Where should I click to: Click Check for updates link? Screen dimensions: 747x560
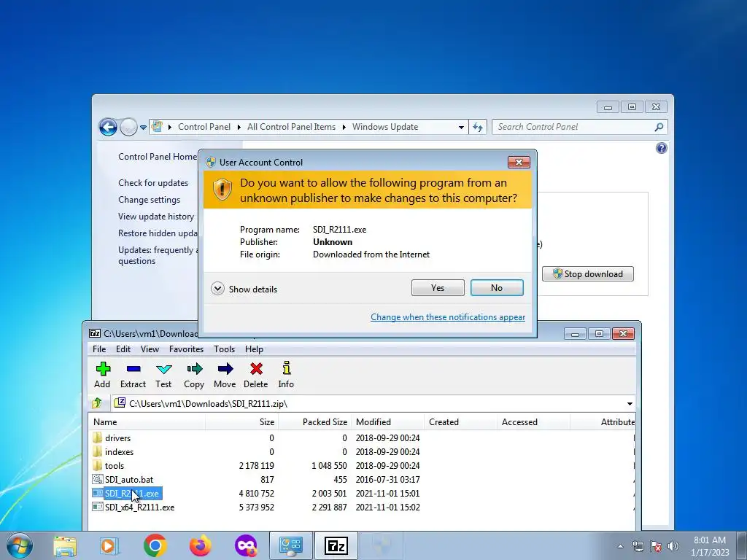pos(153,183)
